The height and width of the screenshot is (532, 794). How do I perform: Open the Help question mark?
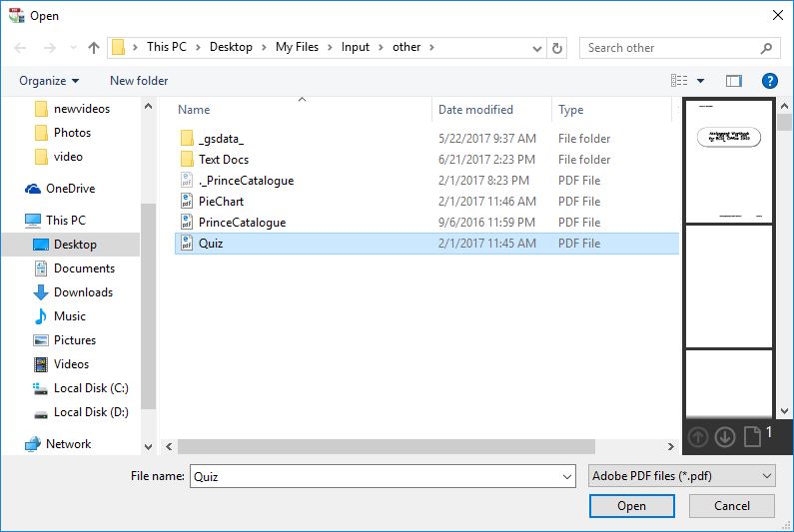[x=770, y=81]
